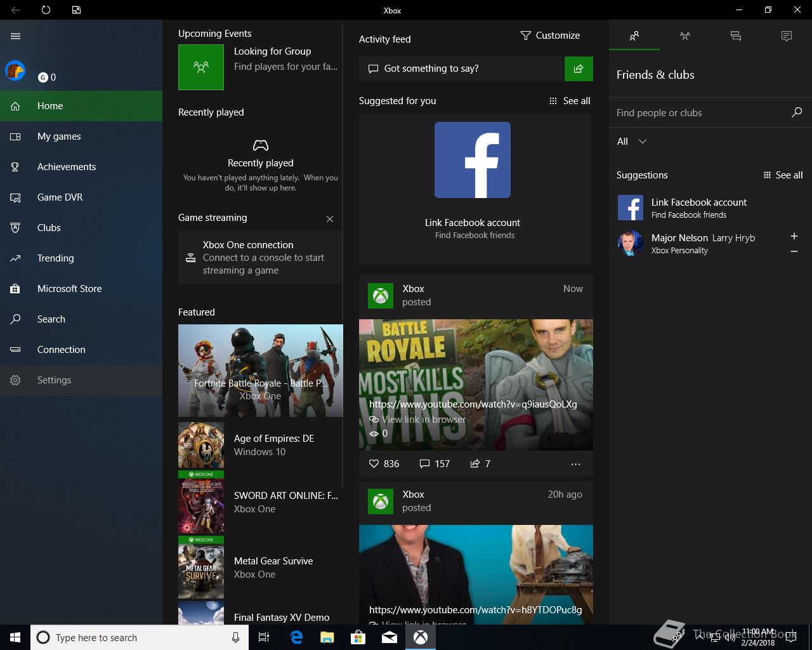The width and height of the screenshot is (812, 650).
Task: Click Xbox avatar on the Now post
Action: (381, 296)
